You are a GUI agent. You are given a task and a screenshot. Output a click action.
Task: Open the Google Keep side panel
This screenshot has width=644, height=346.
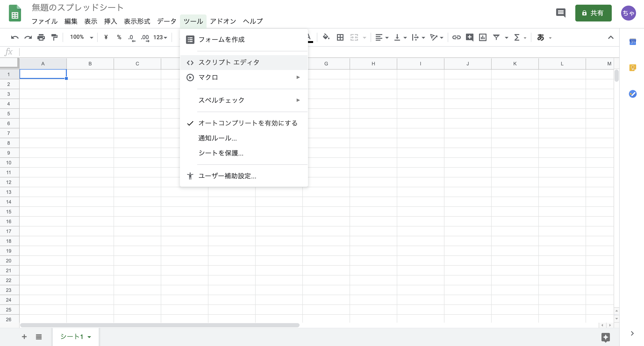point(633,67)
